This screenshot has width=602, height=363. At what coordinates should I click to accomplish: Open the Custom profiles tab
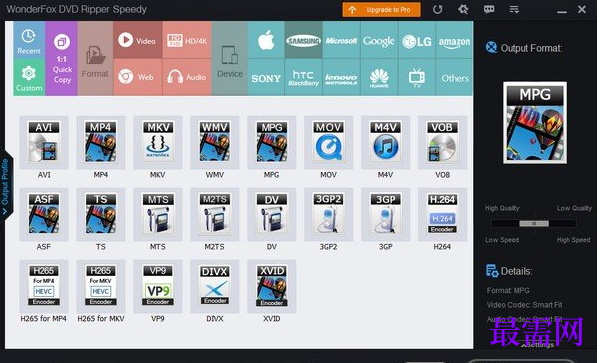tap(29, 77)
